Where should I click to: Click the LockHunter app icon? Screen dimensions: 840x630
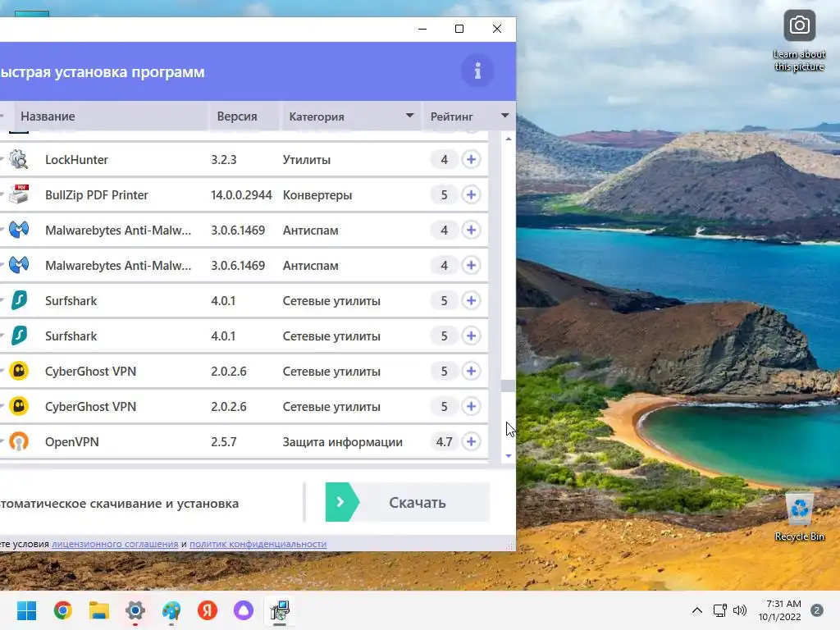[x=19, y=159]
